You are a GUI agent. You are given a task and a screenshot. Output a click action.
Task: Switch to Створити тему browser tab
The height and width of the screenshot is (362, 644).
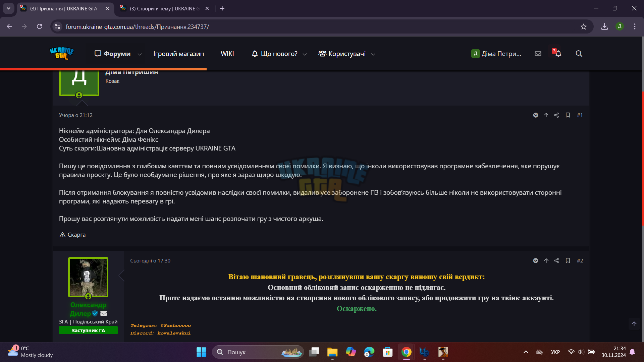(164, 9)
